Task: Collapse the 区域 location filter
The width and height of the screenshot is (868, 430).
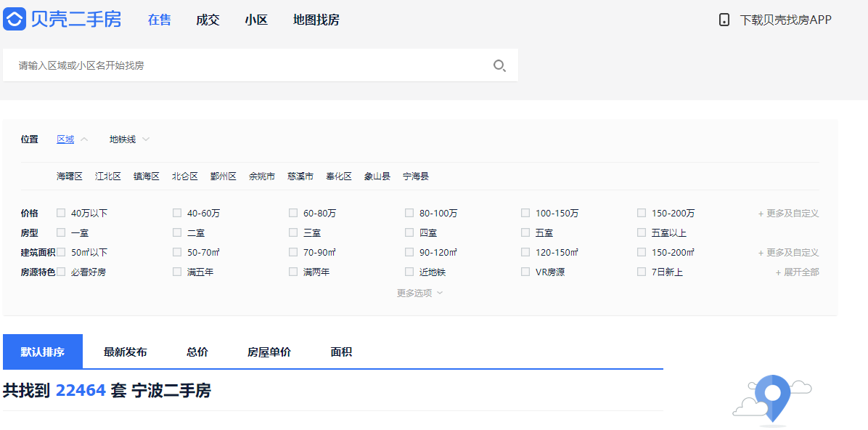Action: [x=72, y=139]
